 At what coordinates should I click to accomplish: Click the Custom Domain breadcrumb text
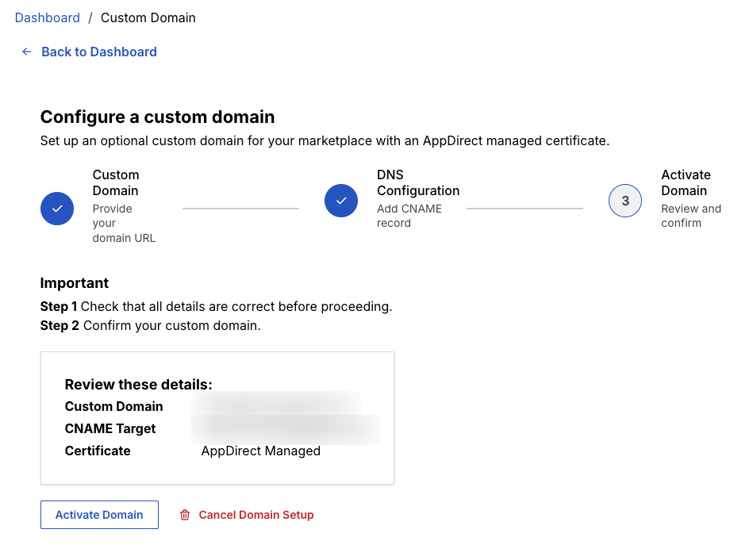click(x=148, y=17)
